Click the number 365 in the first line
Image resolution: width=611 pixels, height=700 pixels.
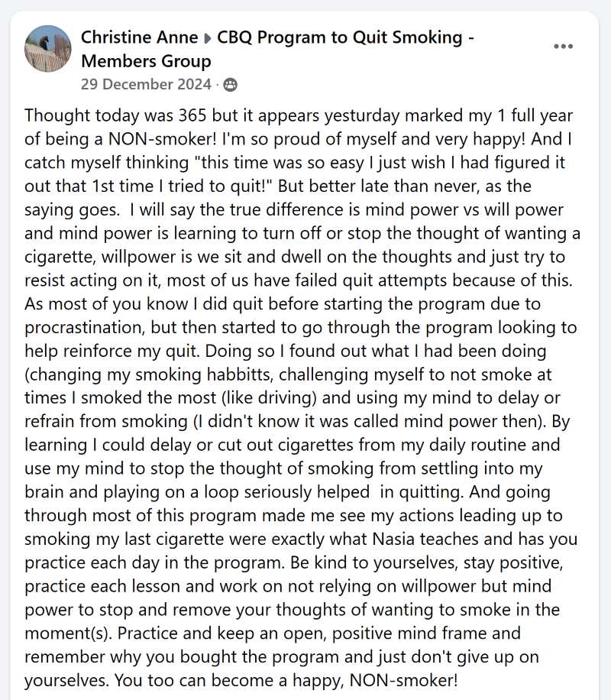point(192,115)
